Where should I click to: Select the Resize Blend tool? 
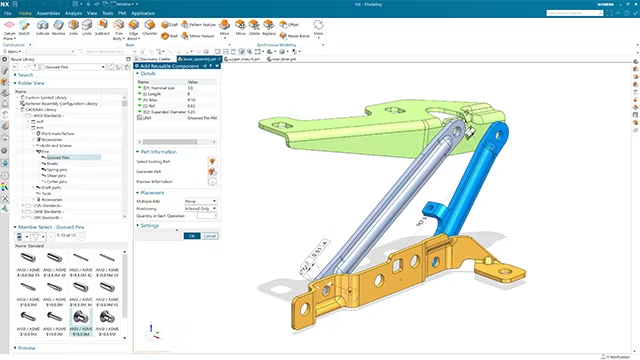click(x=294, y=36)
